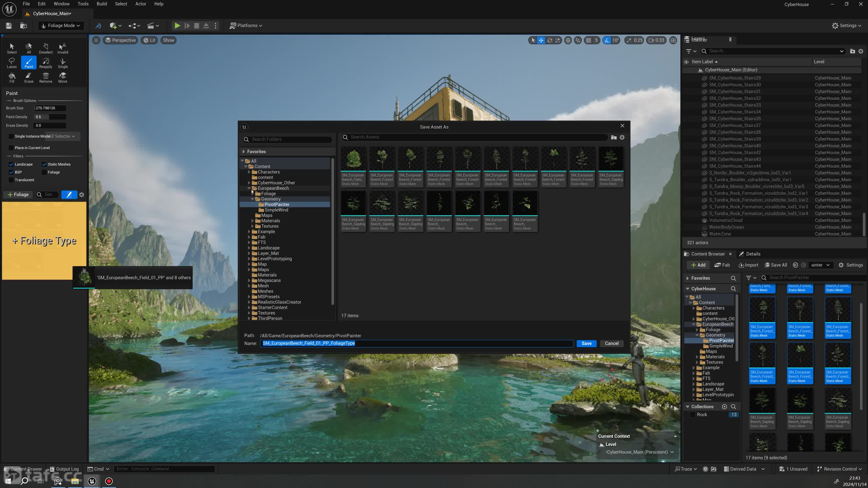The image size is (868, 488).
Task: Save the current level icon
Action: click(x=9, y=25)
